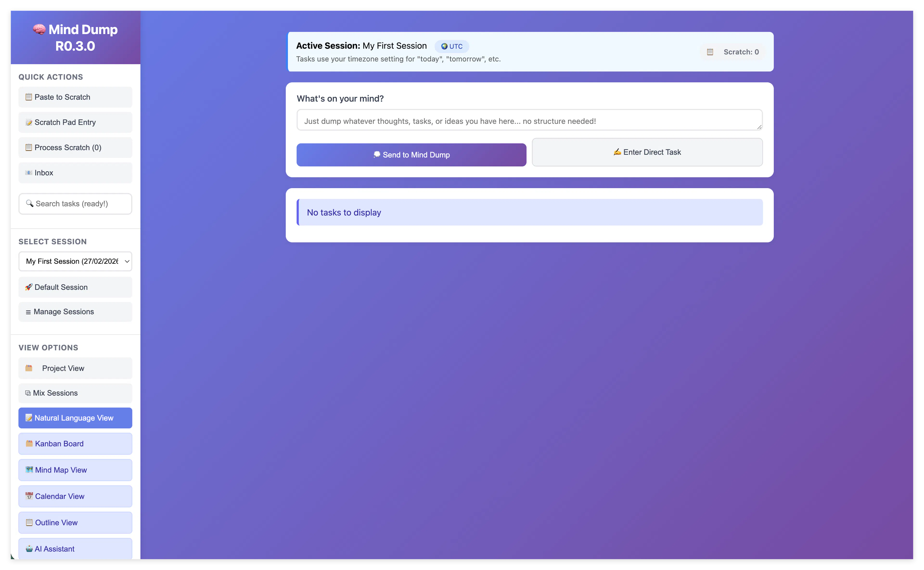Click the clipboard icon on Paste to Scratch
The height and width of the screenshot is (570, 924).
coord(29,97)
